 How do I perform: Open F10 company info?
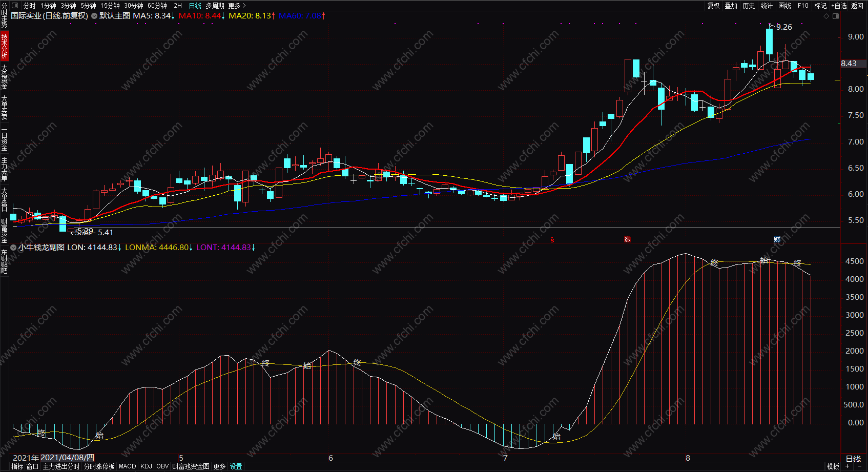pos(803,6)
